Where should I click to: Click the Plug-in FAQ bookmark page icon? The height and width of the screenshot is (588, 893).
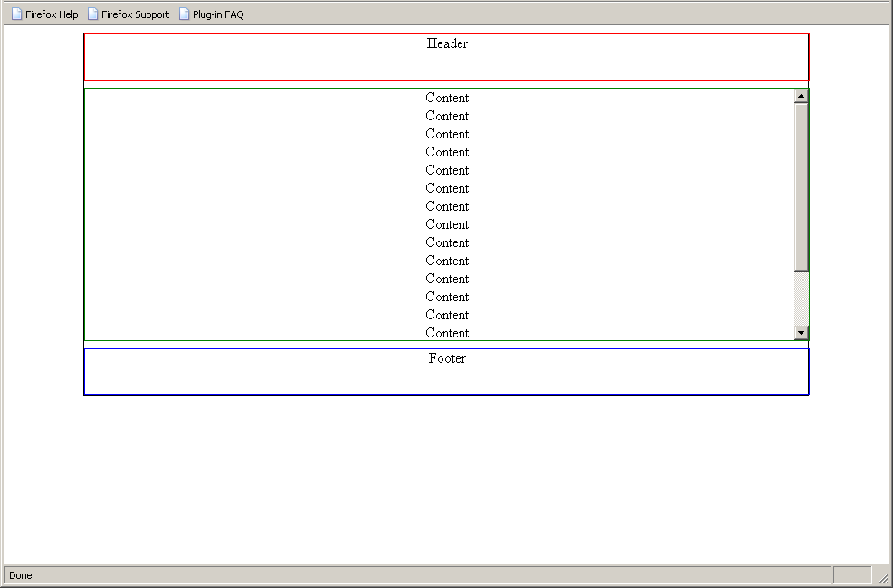tap(185, 14)
